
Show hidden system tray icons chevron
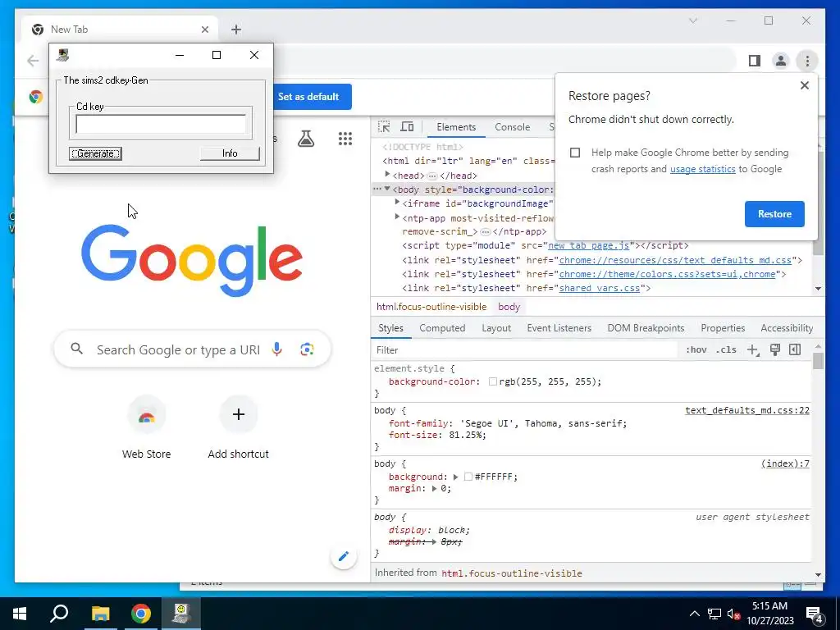tap(694, 614)
